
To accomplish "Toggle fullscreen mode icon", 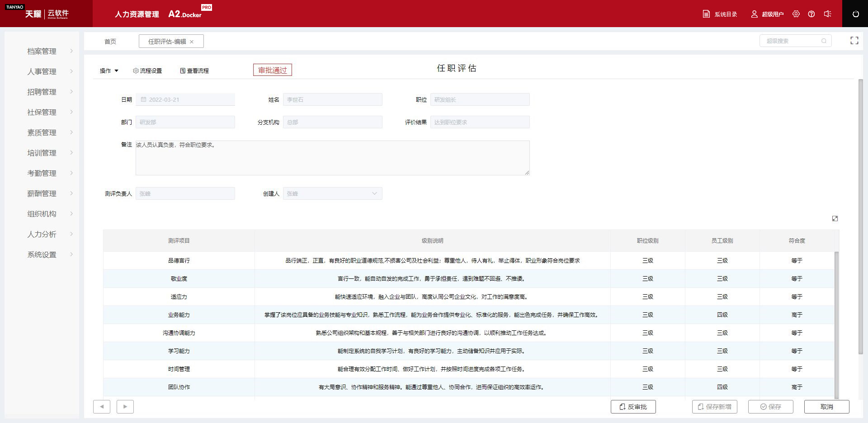I will click(854, 41).
